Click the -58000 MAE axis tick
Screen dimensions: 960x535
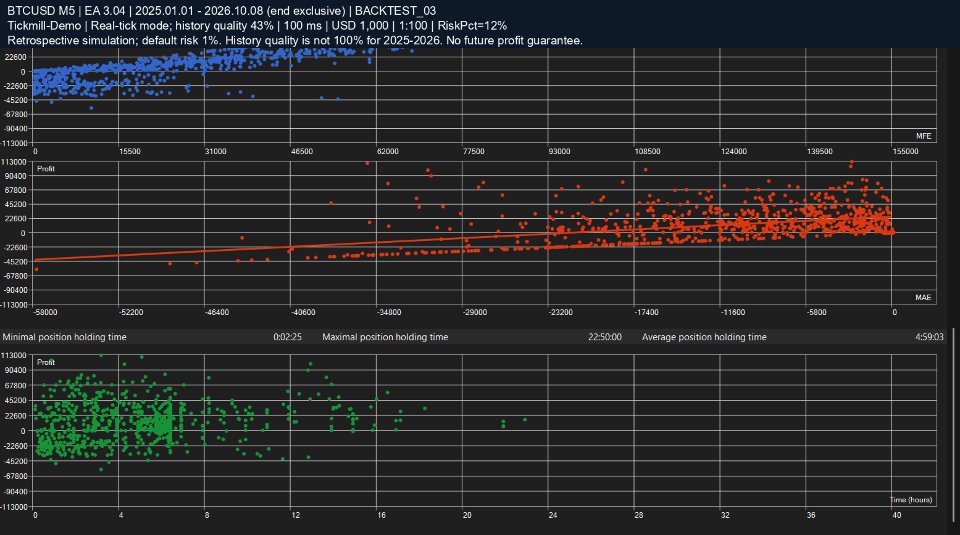(45, 312)
